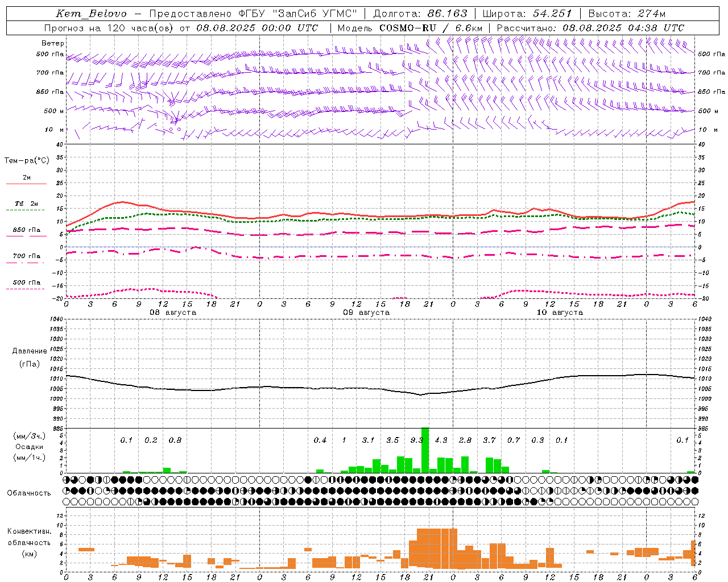Viewport: 728px width, 582px height.
Task: Click the (гПа) unit label under Давление
Action: [30, 364]
